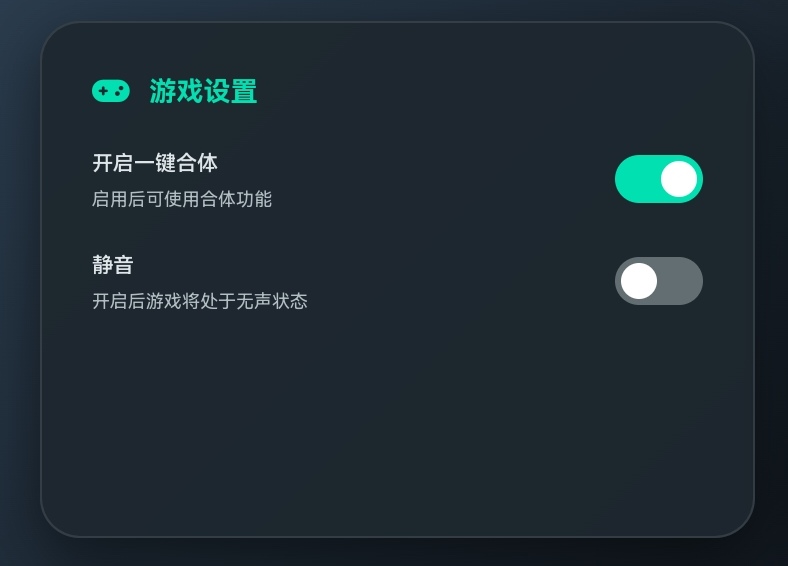Select the gamepad icon beside 游戏设置
788x566 pixels.
[x=111, y=91]
